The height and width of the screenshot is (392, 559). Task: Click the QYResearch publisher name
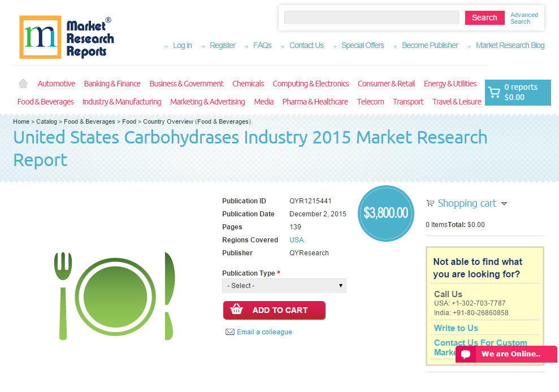[x=309, y=253]
